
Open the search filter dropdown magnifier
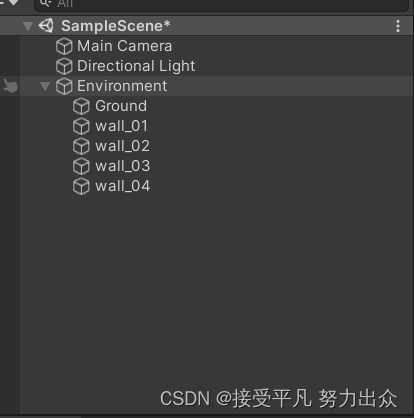(45, 4)
